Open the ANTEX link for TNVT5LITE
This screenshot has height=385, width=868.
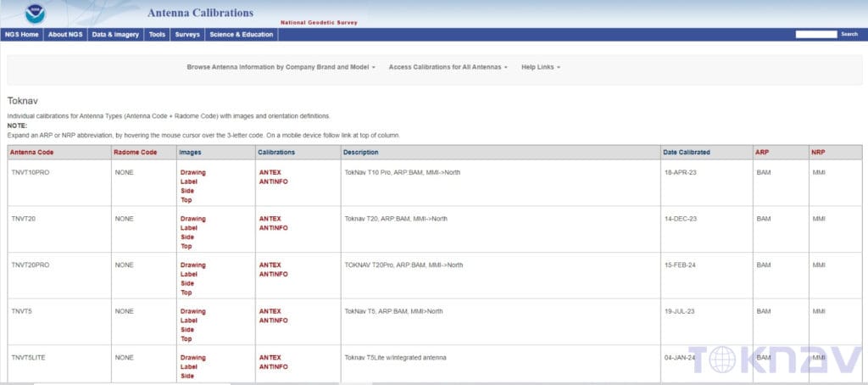270,357
